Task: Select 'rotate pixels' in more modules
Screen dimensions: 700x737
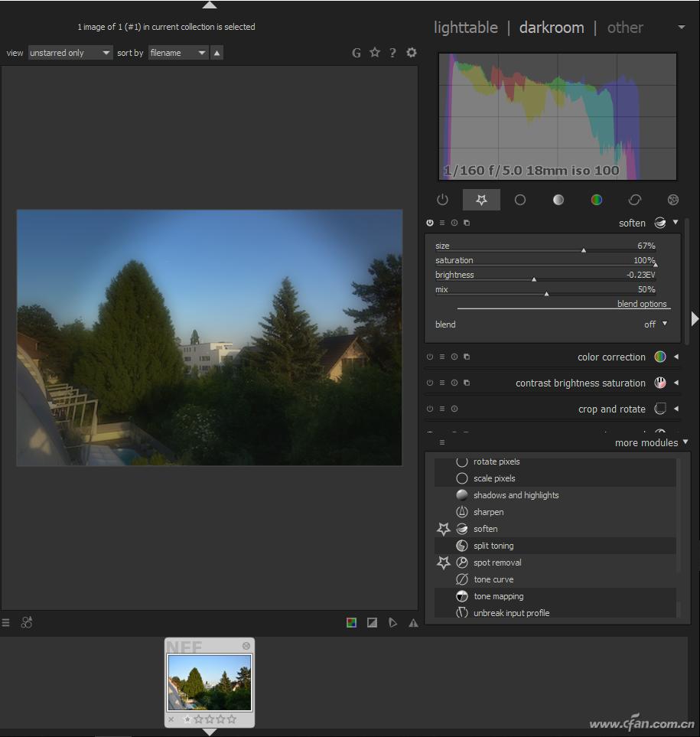Action: click(x=555, y=461)
